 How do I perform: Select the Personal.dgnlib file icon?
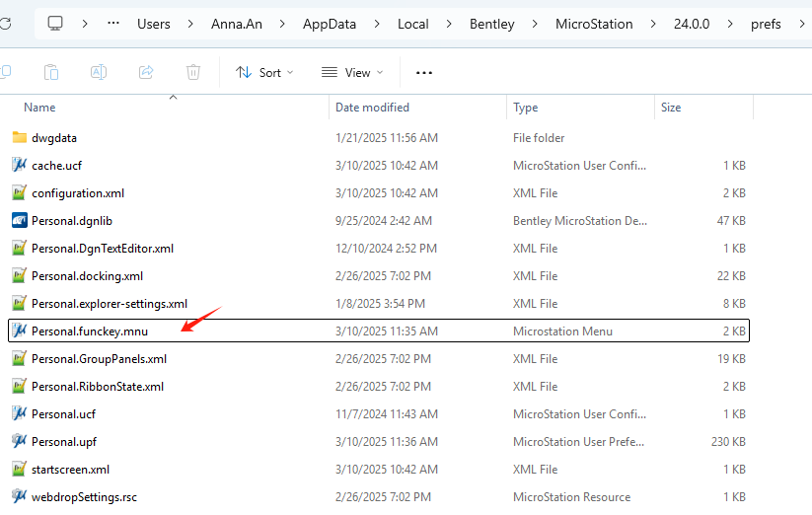click(x=19, y=220)
